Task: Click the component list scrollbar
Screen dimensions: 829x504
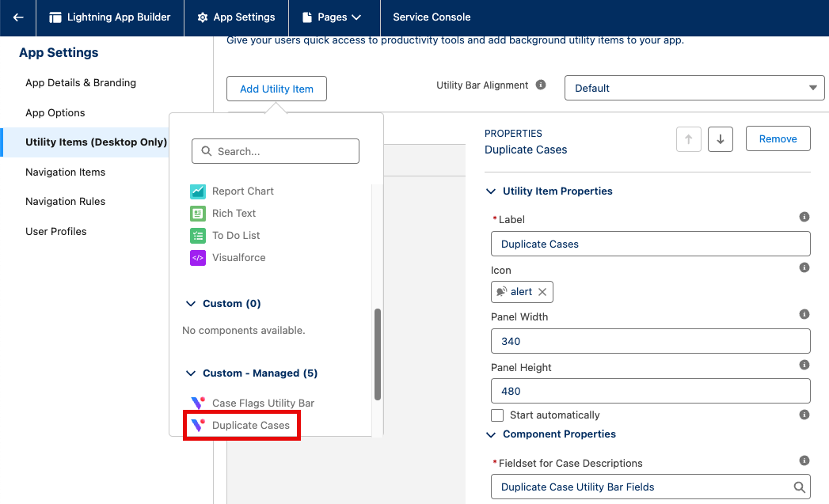Action: (x=378, y=354)
